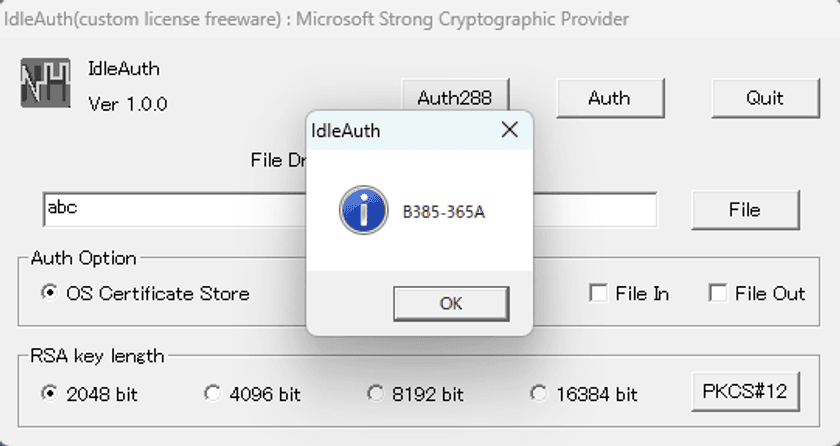Click the blue information icon in dialog
The image size is (840, 446).
click(x=364, y=210)
